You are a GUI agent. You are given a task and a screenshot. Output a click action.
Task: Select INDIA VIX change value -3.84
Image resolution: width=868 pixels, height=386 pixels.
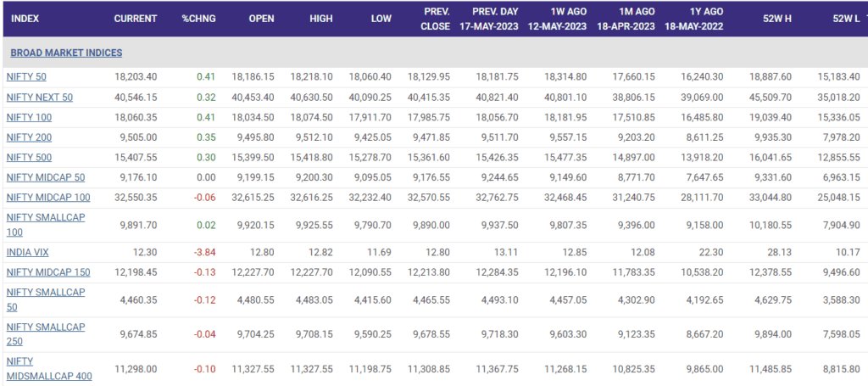204,252
